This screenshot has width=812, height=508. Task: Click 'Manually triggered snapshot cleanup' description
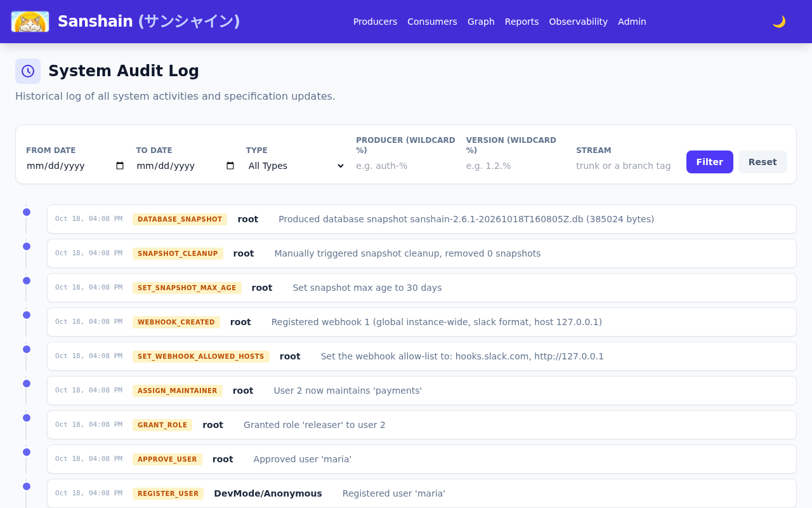click(407, 253)
